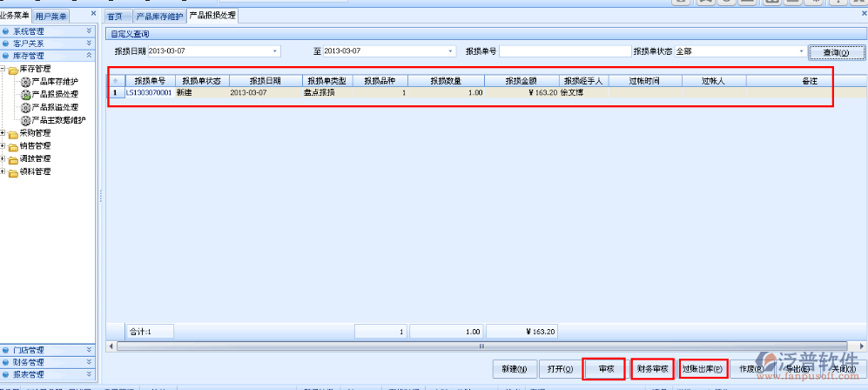Click the 销售管理 folder icon
This screenshot has height=390, width=868.
pos(13,146)
